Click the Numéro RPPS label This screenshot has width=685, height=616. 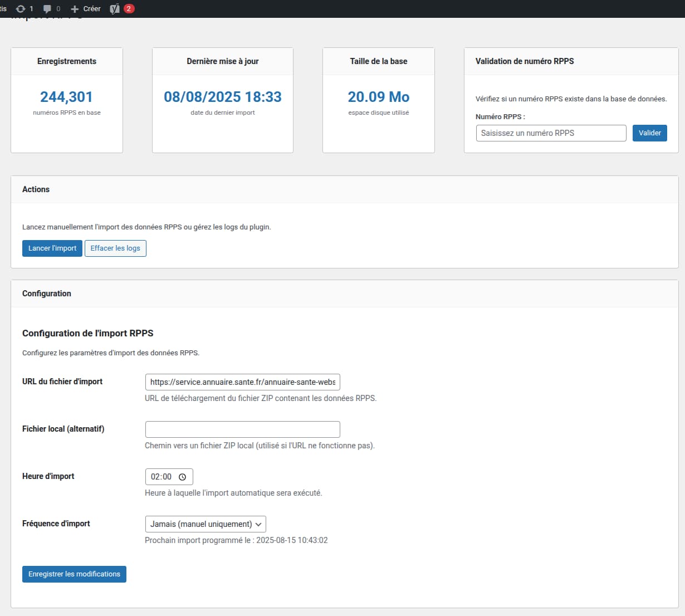coord(500,117)
